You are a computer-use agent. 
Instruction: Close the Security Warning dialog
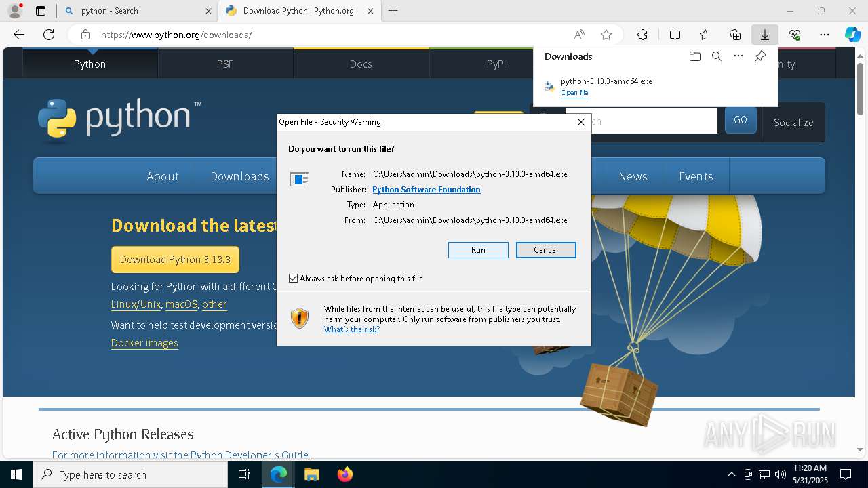click(x=581, y=122)
